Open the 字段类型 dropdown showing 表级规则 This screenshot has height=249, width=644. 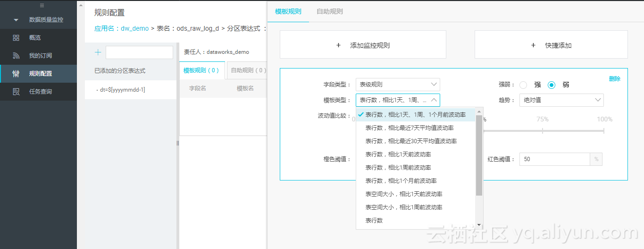398,85
